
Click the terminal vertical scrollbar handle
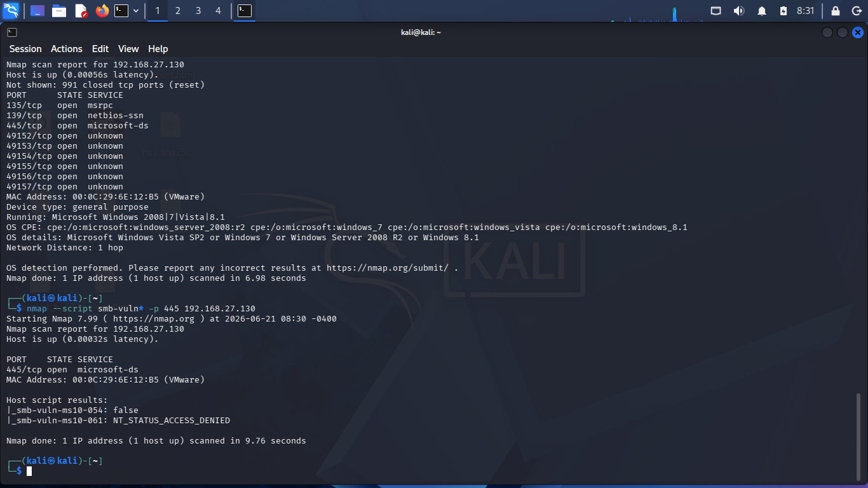[859, 436]
